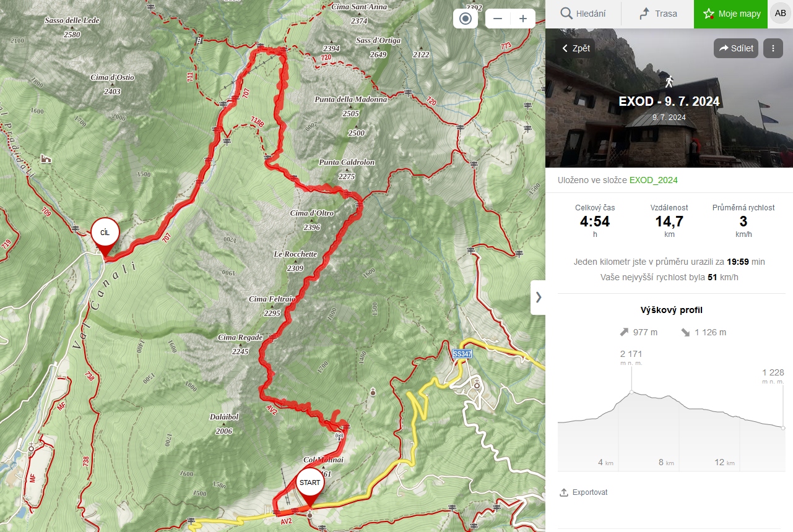Collapse the side panel with chevron arrow

coord(538,297)
